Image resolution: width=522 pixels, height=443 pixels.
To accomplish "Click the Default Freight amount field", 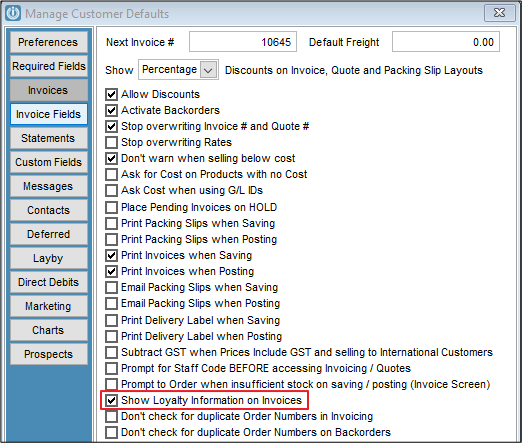I will click(x=446, y=42).
